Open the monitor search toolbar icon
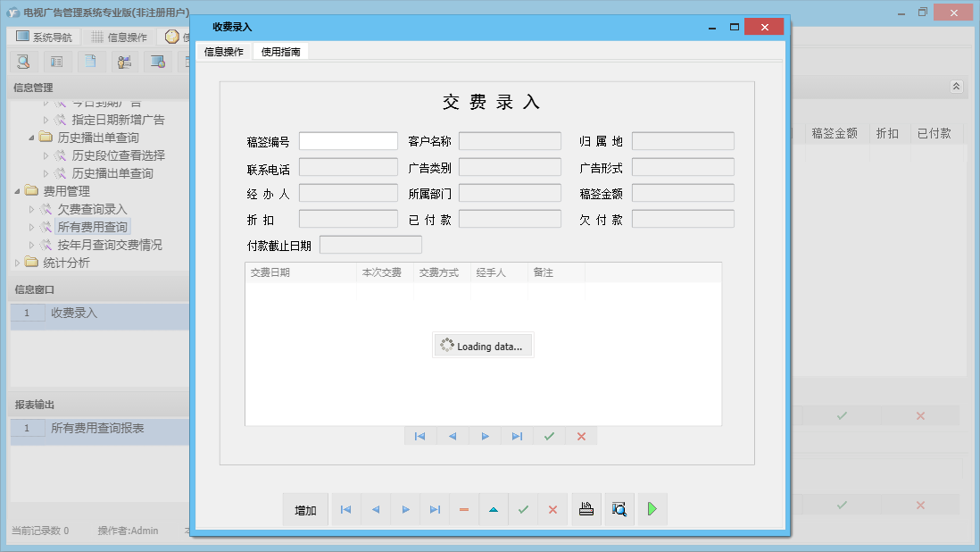Image resolution: width=980 pixels, height=552 pixels. tap(159, 61)
